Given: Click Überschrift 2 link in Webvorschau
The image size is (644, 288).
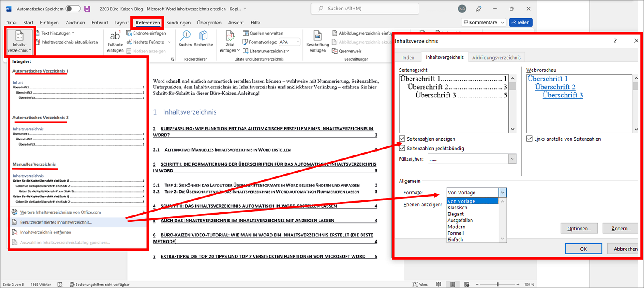Looking at the screenshot, I should 555,87.
